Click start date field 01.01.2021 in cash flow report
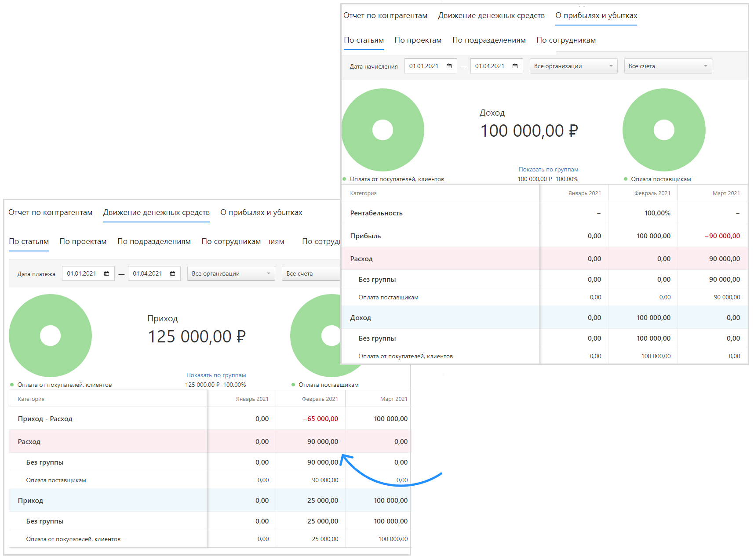Viewport: 754px width, 560px height. 88,273
